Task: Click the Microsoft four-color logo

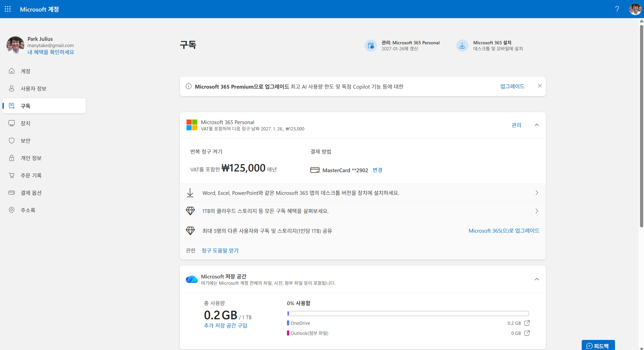Action: [192, 125]
